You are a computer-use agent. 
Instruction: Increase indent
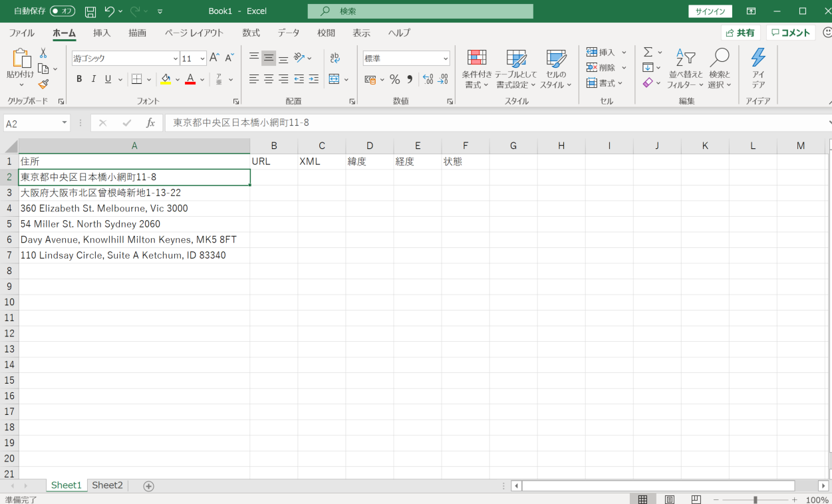(314, 79)
